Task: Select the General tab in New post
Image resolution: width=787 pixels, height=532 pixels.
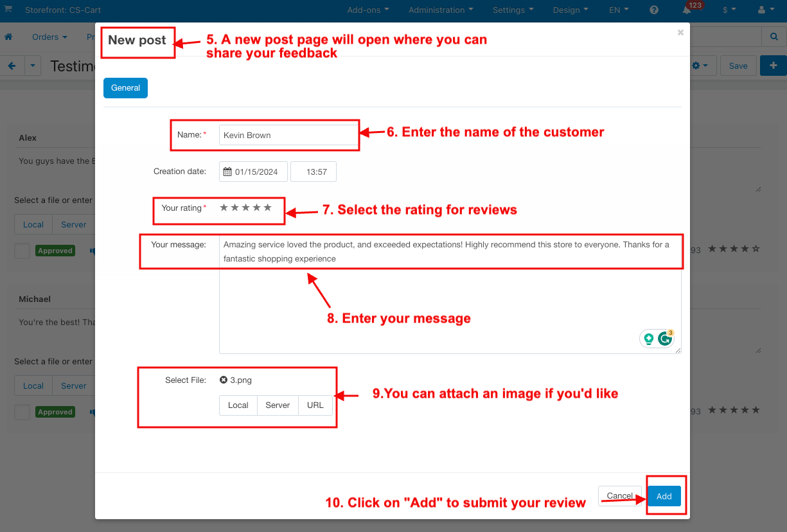Action: click(x=125, y=88)
